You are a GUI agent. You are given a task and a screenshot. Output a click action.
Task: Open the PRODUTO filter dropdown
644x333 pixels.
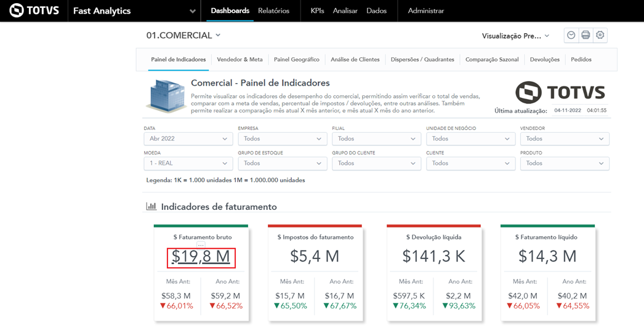(x=565, y=163)
